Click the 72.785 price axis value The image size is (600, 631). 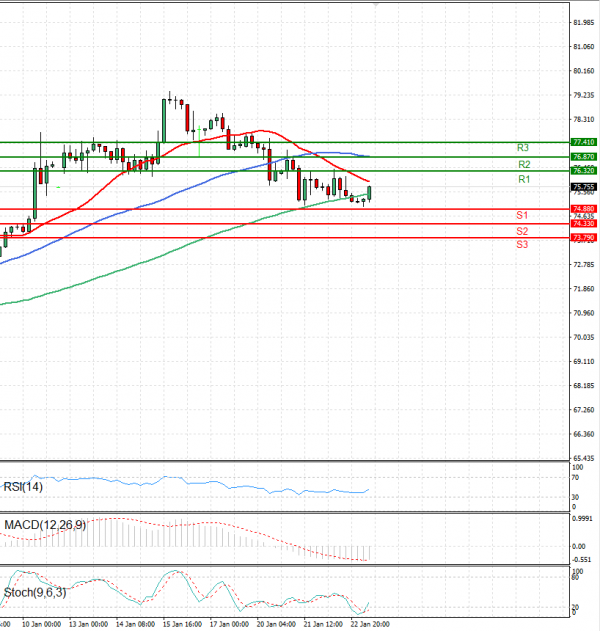click(584, 264)
